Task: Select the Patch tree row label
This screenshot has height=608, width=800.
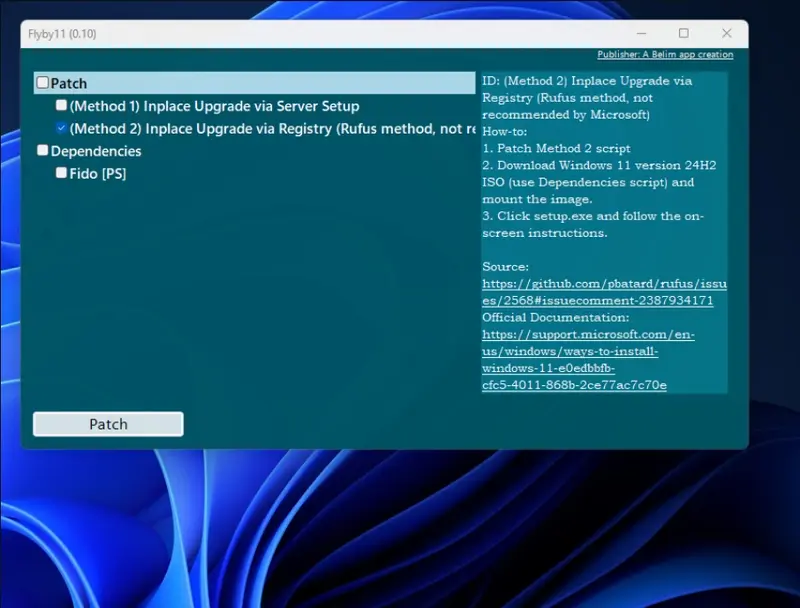Action: pos(69,83)
